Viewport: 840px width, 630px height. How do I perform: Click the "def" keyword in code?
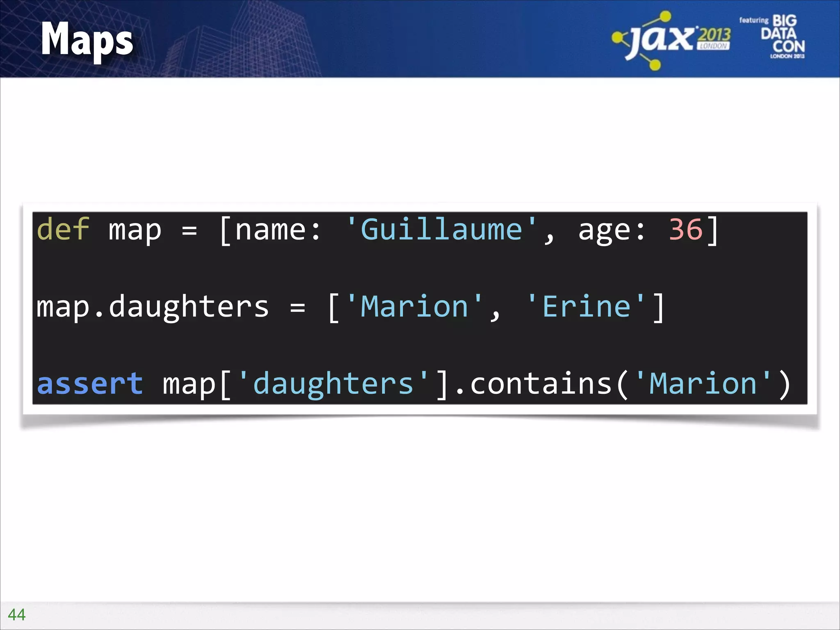pos(63,229)
